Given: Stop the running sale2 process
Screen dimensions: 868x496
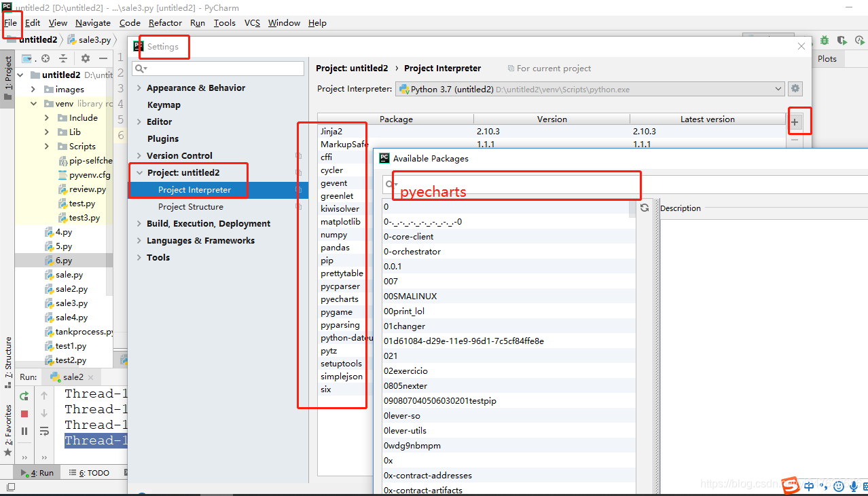Looking at the screenshot, I should (x=24, y=413).
